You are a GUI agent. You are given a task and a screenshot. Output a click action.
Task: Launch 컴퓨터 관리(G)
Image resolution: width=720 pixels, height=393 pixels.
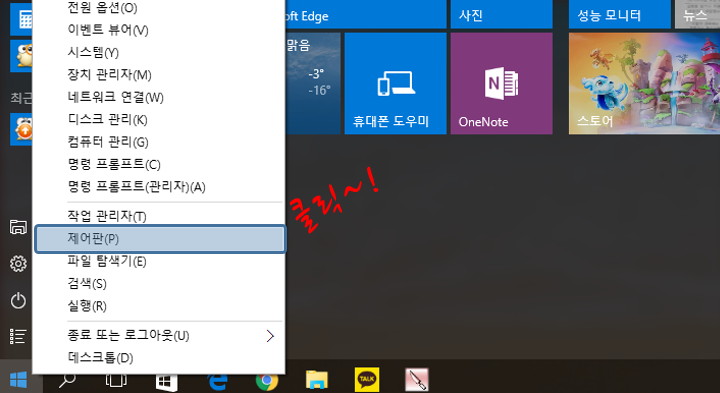click(159, 142)
